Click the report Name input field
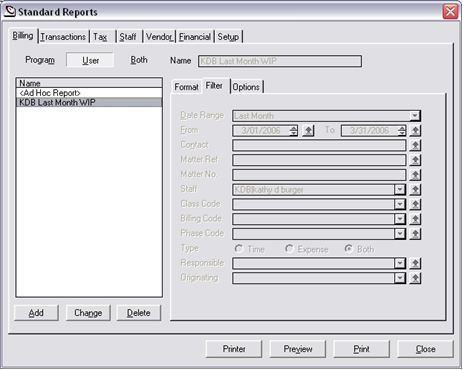This screenshot has height=370, width=463. click(280, 61)
